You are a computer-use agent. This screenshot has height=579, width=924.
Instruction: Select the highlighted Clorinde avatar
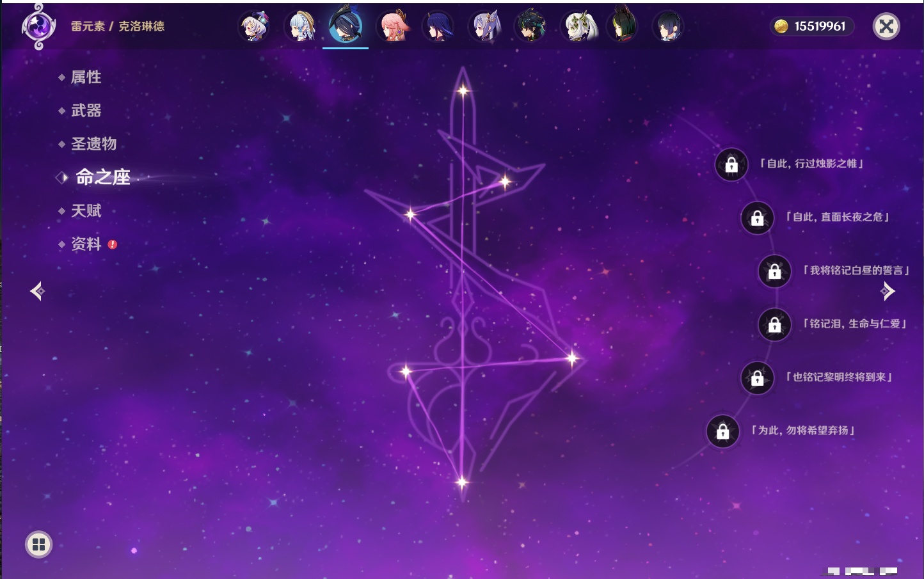346,26
